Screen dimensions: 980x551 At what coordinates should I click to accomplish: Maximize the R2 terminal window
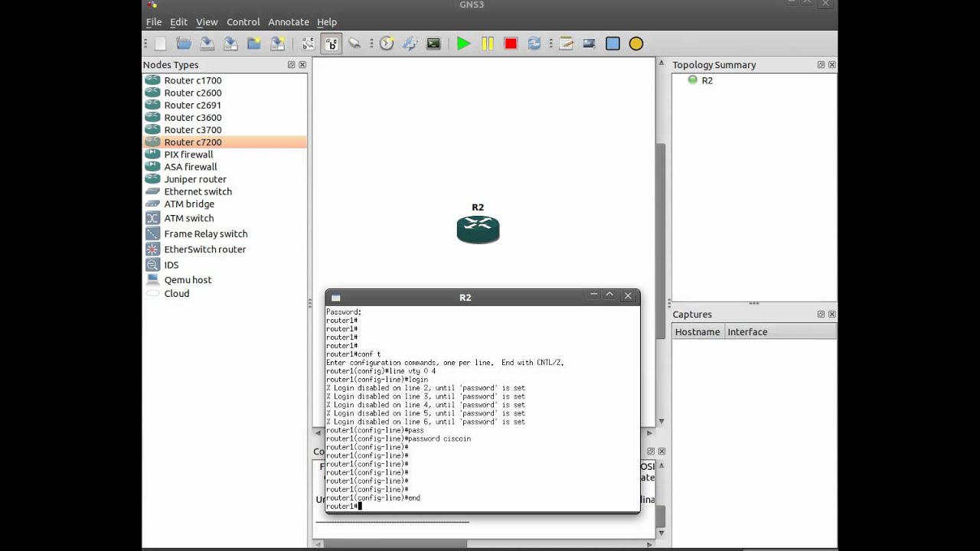click(x=610, y=295)
